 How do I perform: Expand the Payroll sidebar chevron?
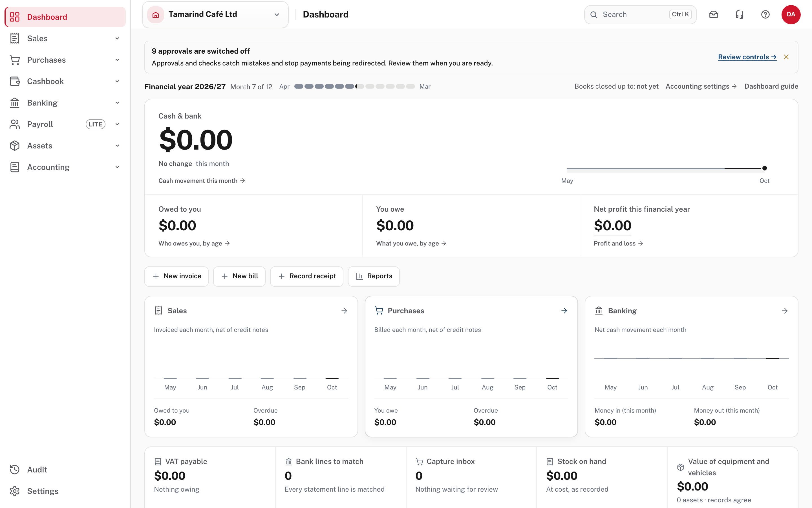tap(117, 124)
